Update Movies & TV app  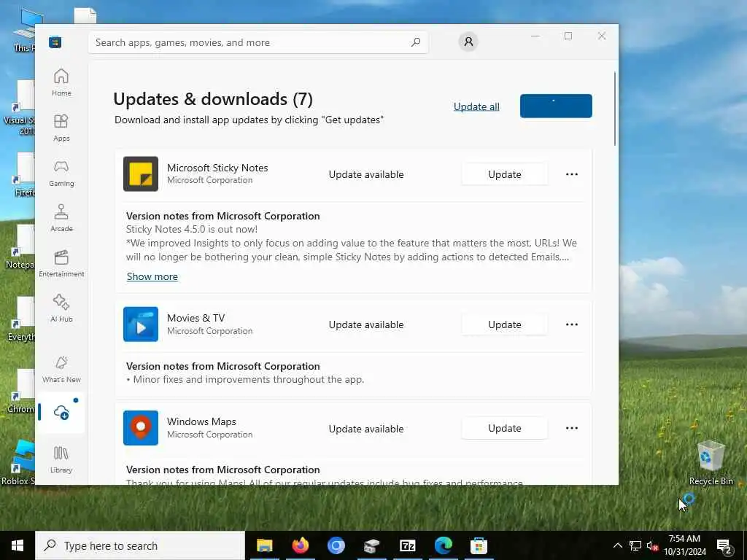[505, 324]
